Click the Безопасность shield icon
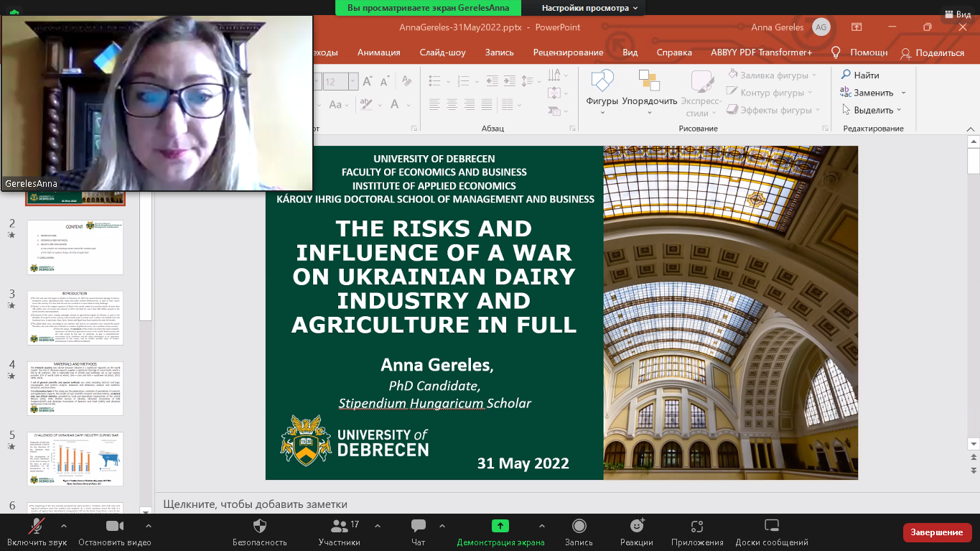980x551 pixels. point(260,526)
